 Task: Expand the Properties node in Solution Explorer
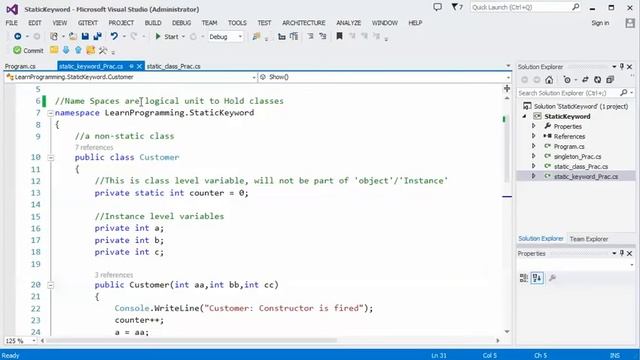533,126
